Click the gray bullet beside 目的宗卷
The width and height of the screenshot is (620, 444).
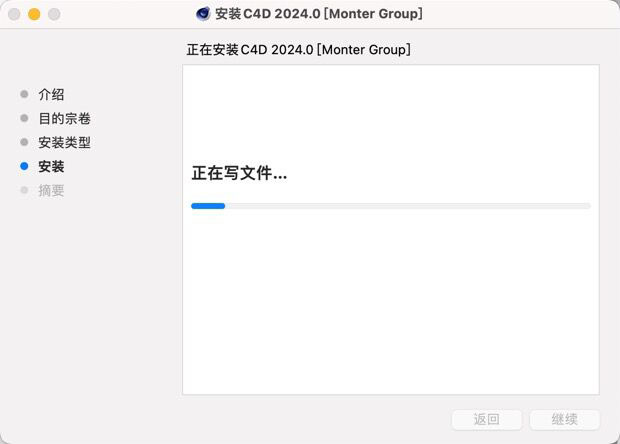coord(24,118)
